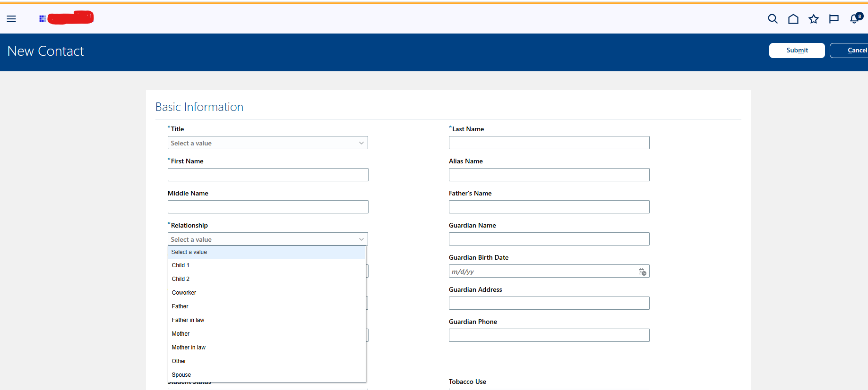This screenshot has height=390, width=868.
Task: Click into the Last Name field
Action: tap(549, 143)
